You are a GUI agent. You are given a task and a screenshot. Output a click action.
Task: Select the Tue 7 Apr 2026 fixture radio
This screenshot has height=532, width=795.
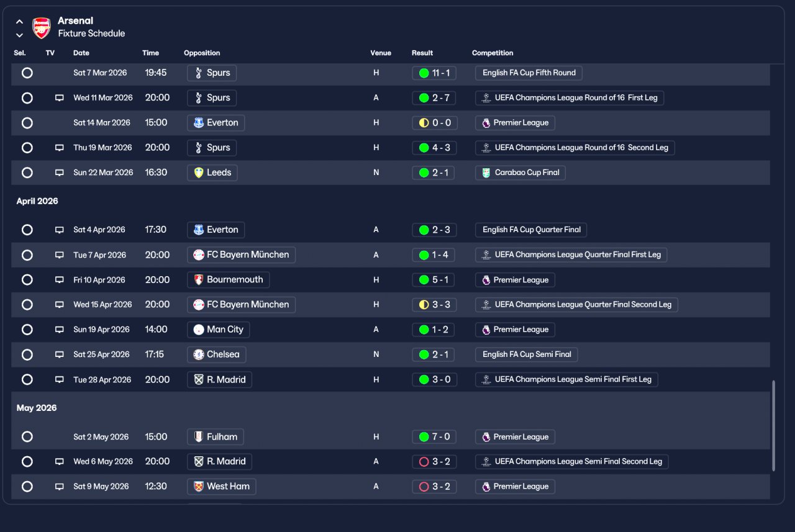[x=27, y=255]
